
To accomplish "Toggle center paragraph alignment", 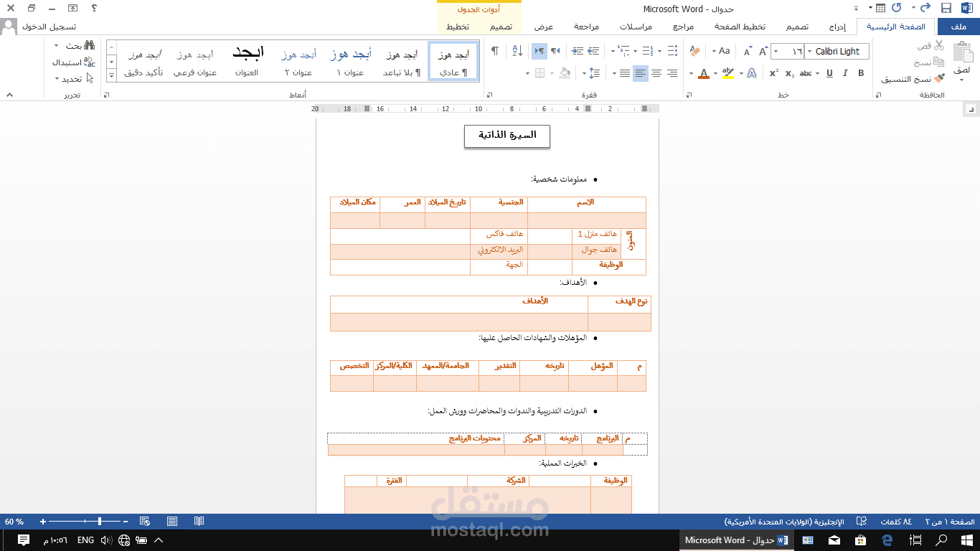I will tap(656, 73).
